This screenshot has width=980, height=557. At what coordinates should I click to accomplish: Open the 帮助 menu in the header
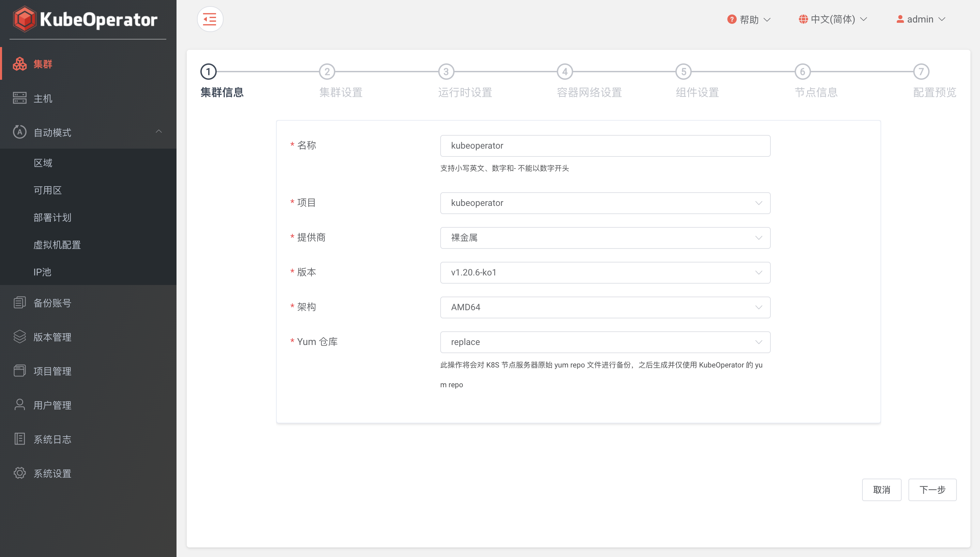[748, 19]
